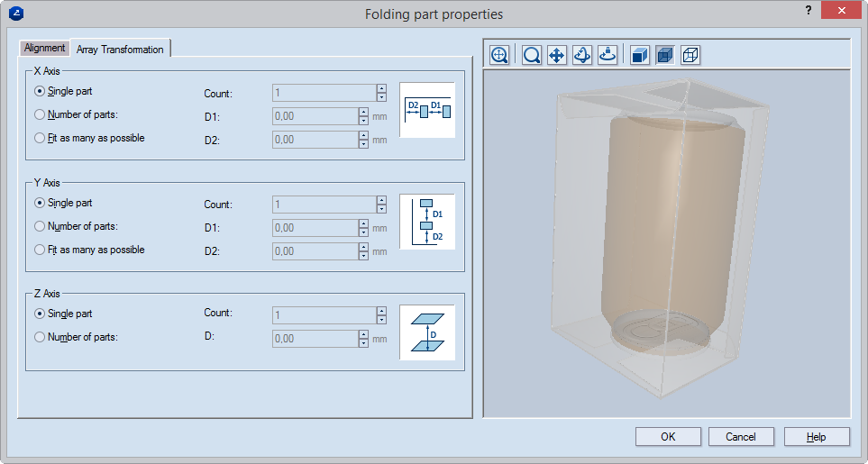Choose Y Axis Fit as many as possible

click(x=39, y=250)
